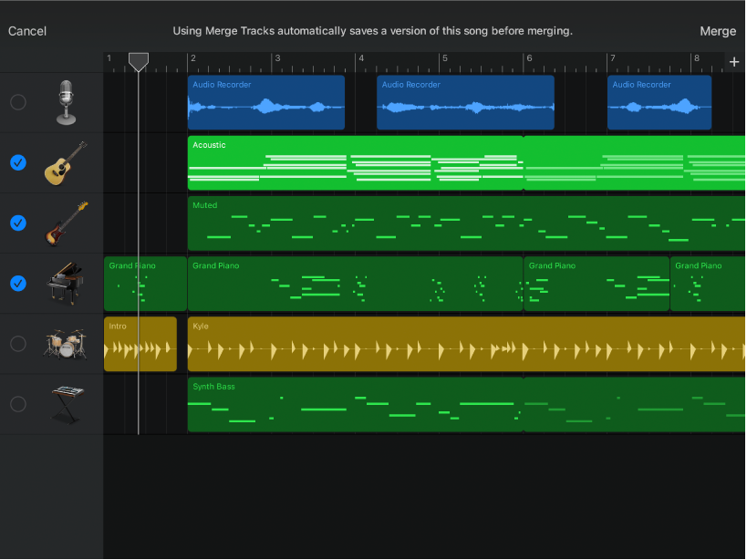The height and width of the screenshot is (560, 747).
Task: Uncheck the grand piano track selection
Action: pyautogui.click(x=17, y=284)
